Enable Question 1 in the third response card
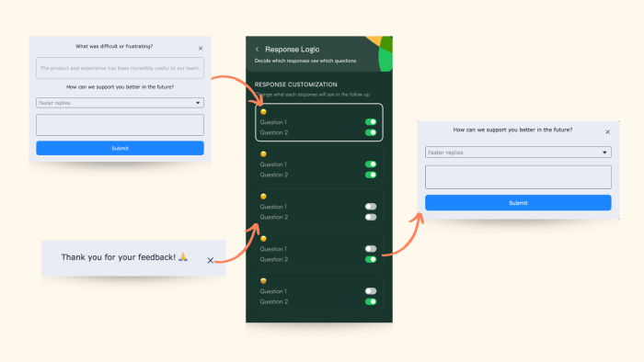The height and width of the screenshot is (362, 644). click(x=371, y=207)
